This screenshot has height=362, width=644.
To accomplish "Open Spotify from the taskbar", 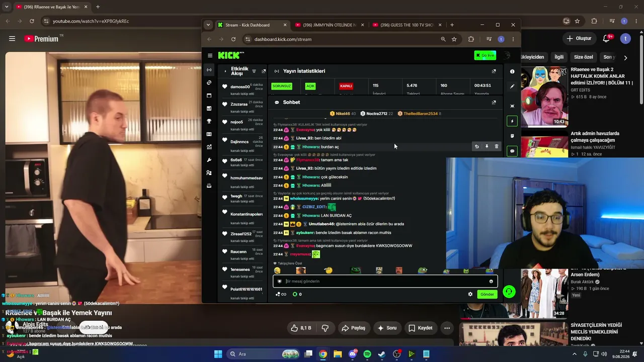I will [367, 354].
